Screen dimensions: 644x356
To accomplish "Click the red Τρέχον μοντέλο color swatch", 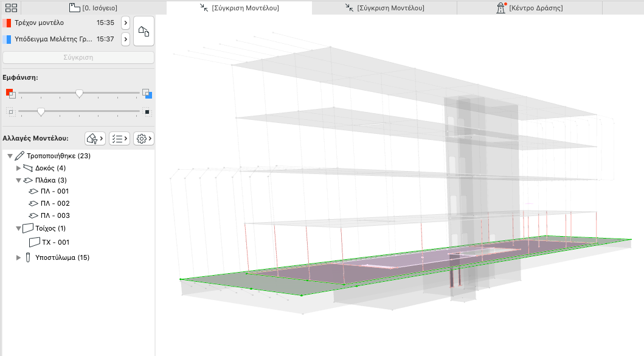I will [x=7, y=23].
